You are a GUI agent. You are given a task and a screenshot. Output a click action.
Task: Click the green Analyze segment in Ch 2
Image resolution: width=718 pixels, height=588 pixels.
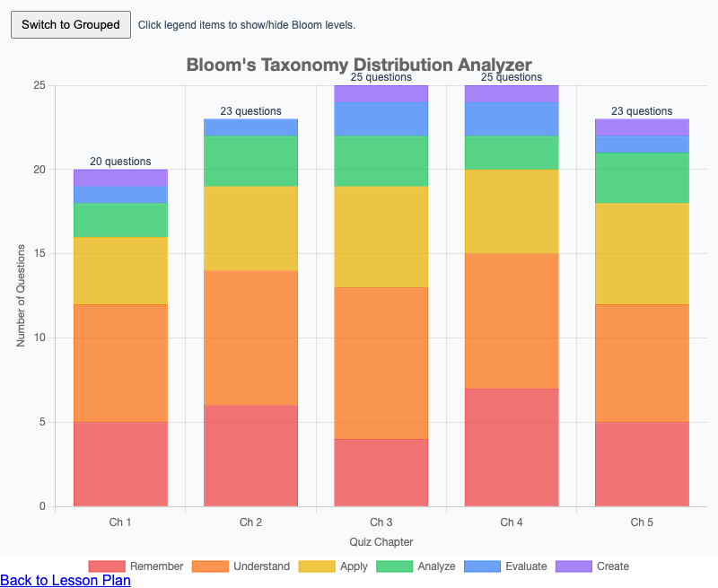(x=250, y=161)
